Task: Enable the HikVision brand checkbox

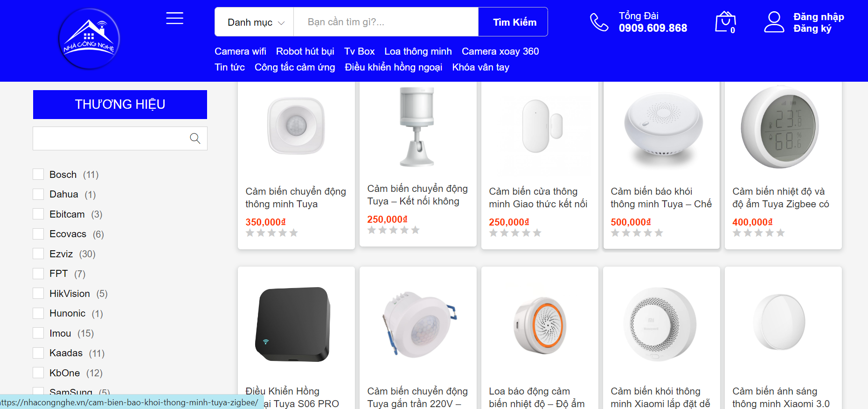Action: pos(38,294)
